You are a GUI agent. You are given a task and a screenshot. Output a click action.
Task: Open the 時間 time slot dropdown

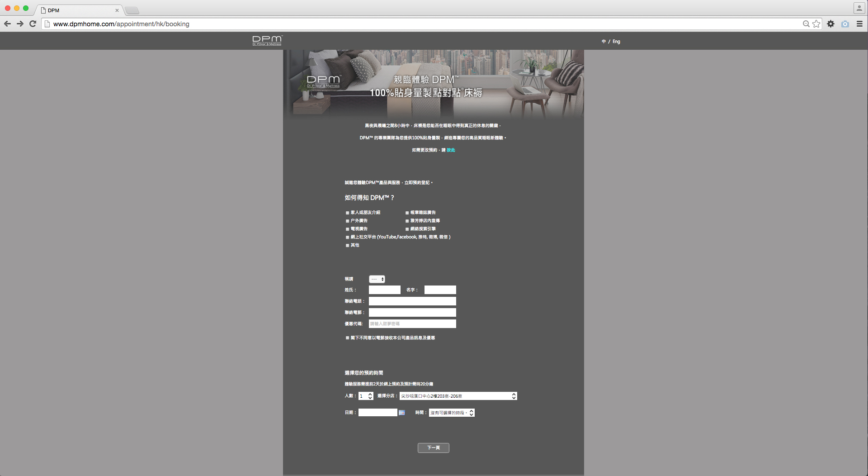[451, 413]
